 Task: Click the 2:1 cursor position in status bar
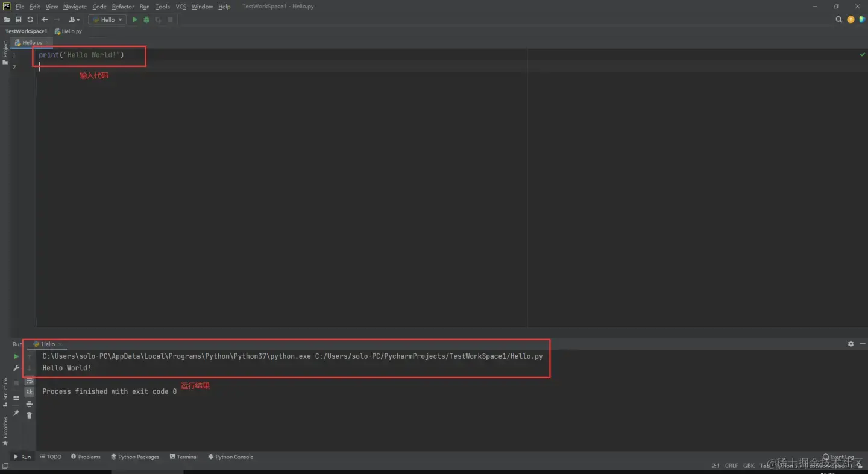(x=715, y=466)
